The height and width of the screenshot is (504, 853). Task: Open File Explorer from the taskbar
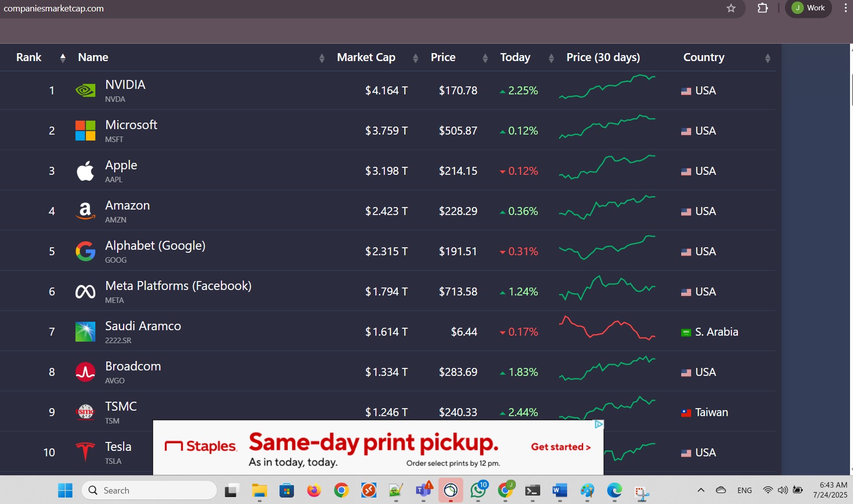click(x=259, y=491)
